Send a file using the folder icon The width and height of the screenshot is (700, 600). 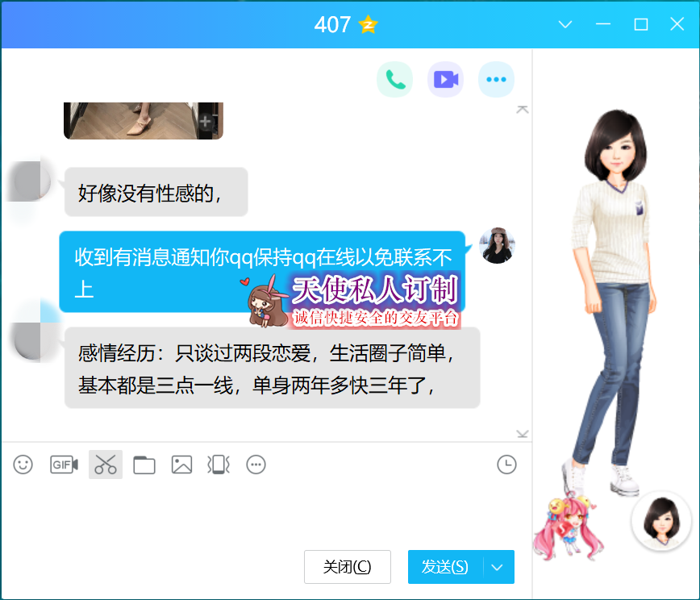144,465
